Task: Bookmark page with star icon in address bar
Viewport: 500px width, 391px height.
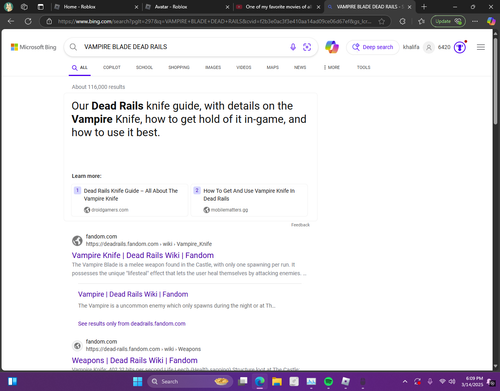Action: pyautogui.click(x=382, y=21)
